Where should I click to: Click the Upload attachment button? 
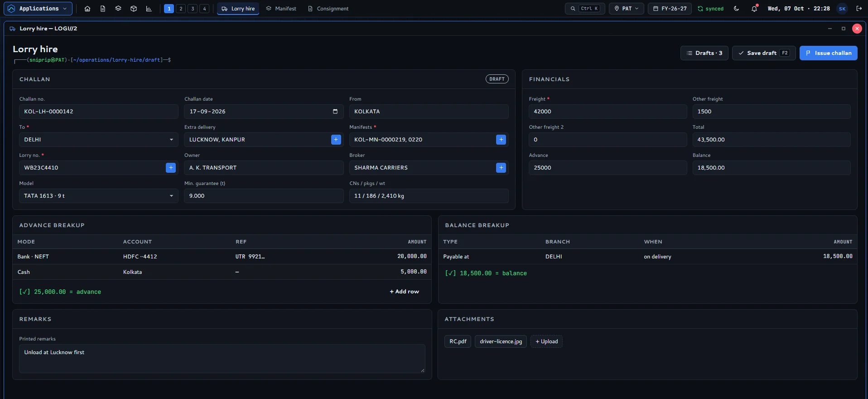(547, 341)
